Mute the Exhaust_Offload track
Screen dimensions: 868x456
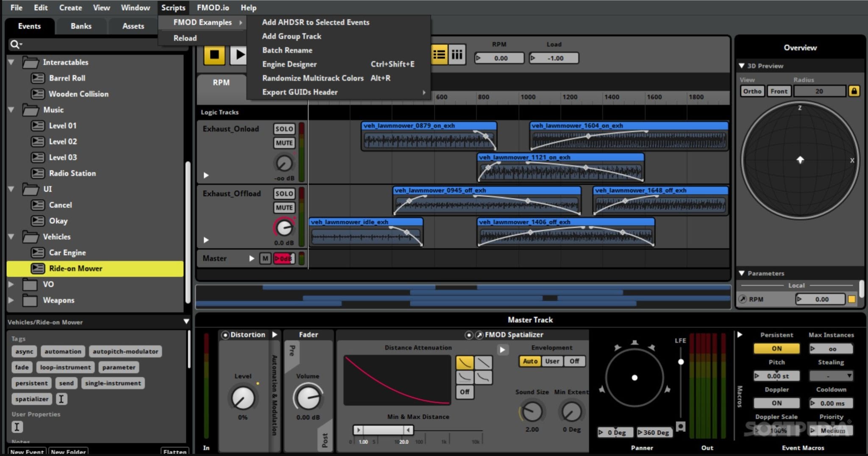tap(284, 208)
